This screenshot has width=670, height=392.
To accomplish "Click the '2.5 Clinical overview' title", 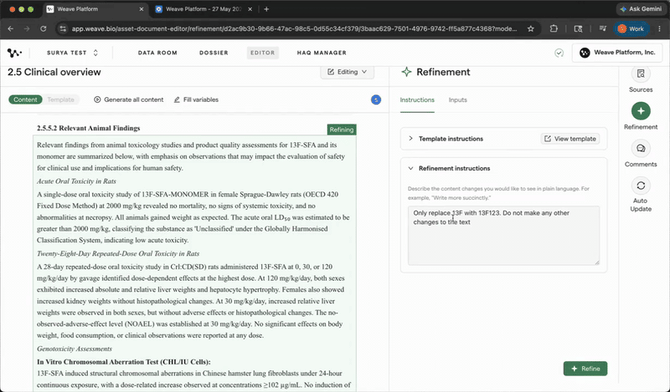I will (54, 72).
